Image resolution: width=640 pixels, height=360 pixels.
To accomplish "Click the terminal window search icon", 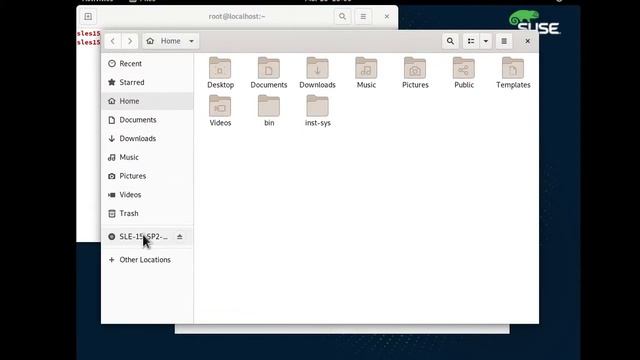I will point(342,17).
